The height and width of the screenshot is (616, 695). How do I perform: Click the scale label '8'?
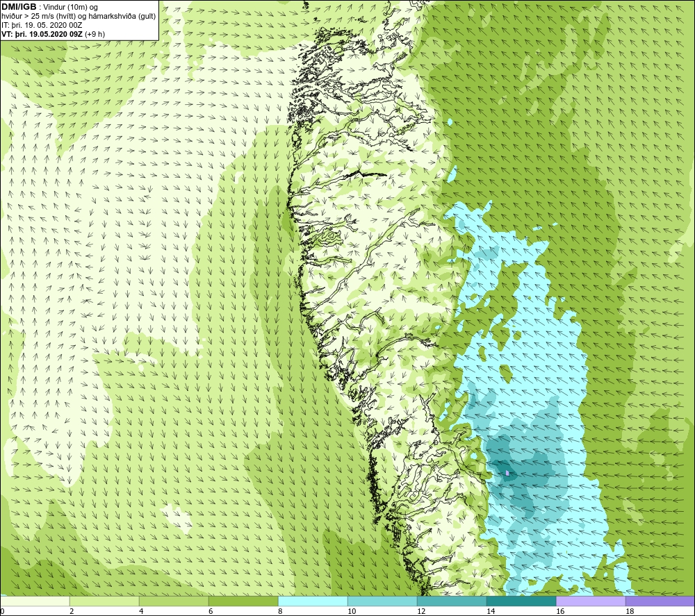(x=281, y=611)
